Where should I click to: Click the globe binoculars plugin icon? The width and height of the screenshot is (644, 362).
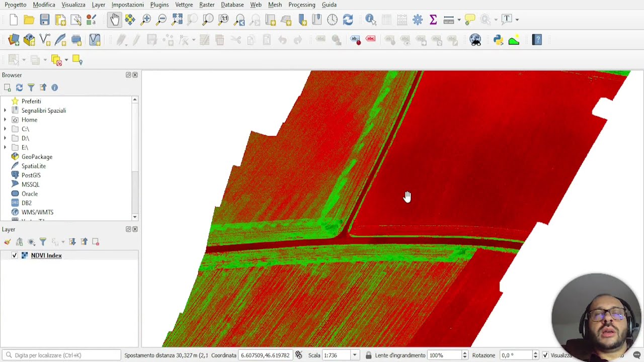coord(475,40)
